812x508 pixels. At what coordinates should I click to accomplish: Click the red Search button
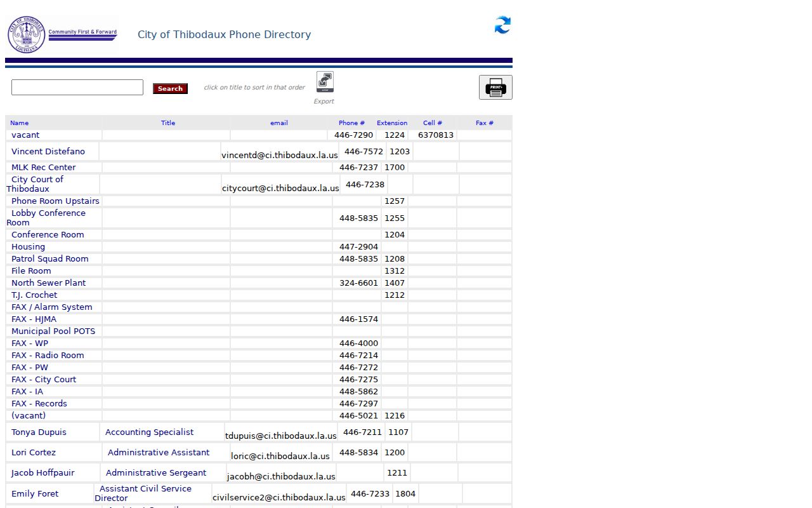pos(170,89)
